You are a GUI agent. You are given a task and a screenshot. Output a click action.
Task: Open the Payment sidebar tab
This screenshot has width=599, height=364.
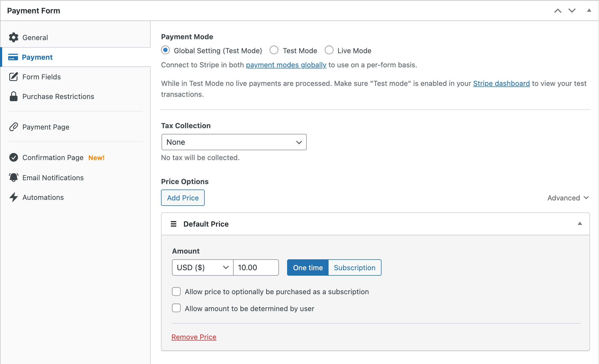point(37,57)
